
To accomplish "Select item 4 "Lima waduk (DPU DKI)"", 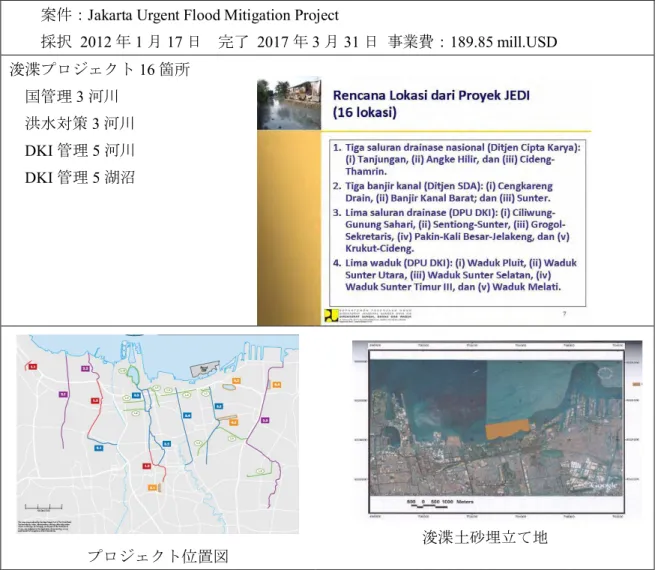I will [455, 275].
